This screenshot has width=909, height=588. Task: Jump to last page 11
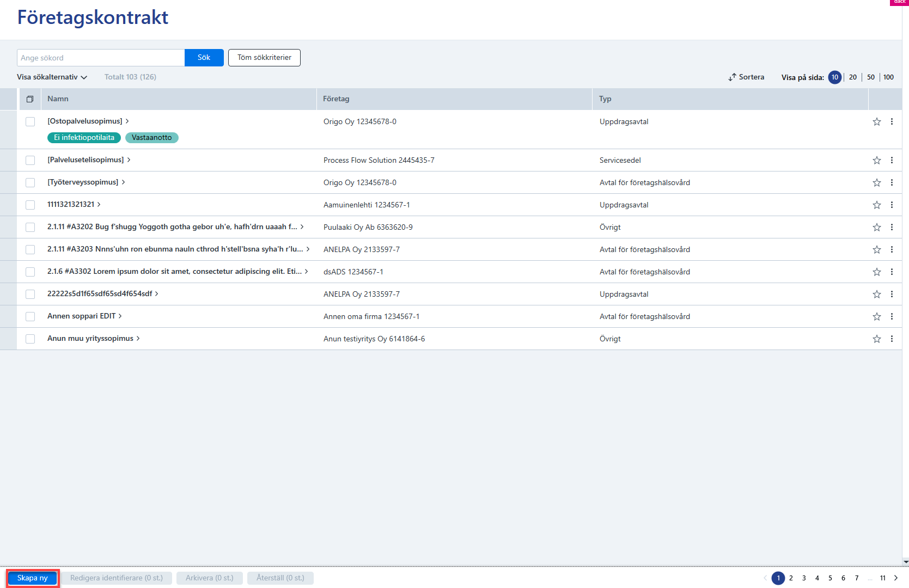pyautogui.click(x=883, y=578)
